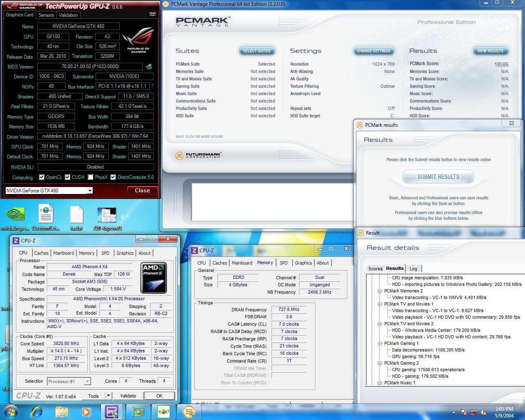The width and height of the screenshot is (525, 420).
Task: Click the GPU-Z screenshot camera icon
Action: click(153, 14)
